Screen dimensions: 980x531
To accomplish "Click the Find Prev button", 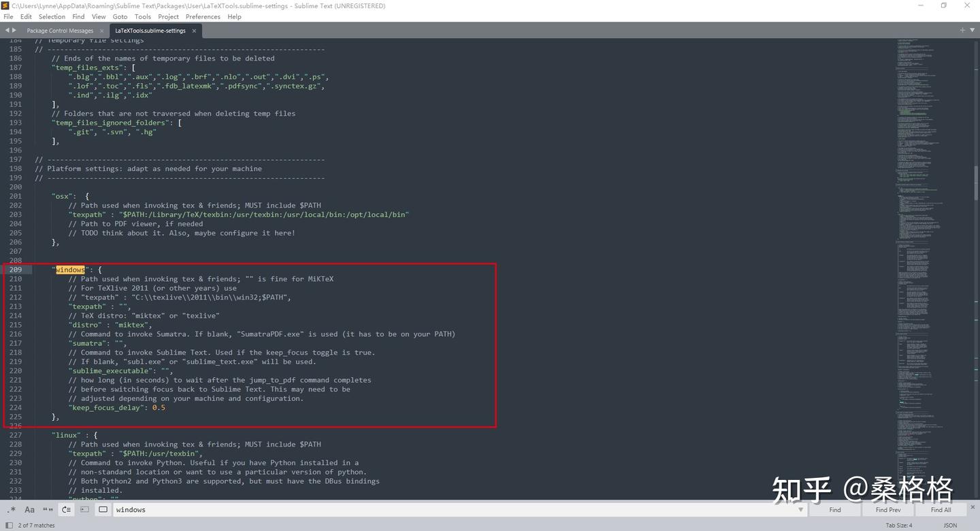I will coord(887,509).
